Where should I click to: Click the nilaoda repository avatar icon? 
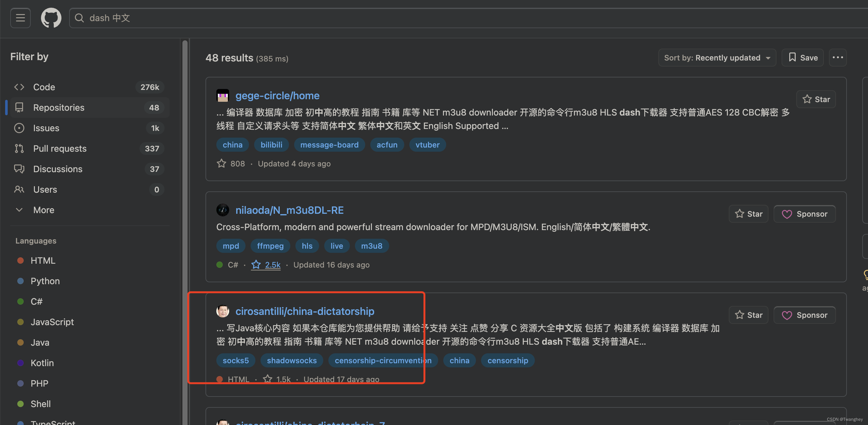pyautogui.click(x=223, y=210)
